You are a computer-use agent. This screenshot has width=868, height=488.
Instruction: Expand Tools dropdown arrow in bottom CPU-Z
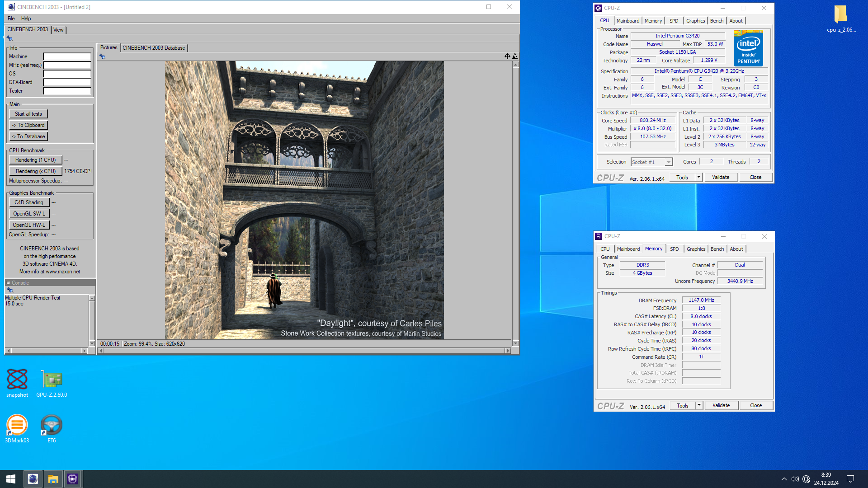[x=699, y=405]
